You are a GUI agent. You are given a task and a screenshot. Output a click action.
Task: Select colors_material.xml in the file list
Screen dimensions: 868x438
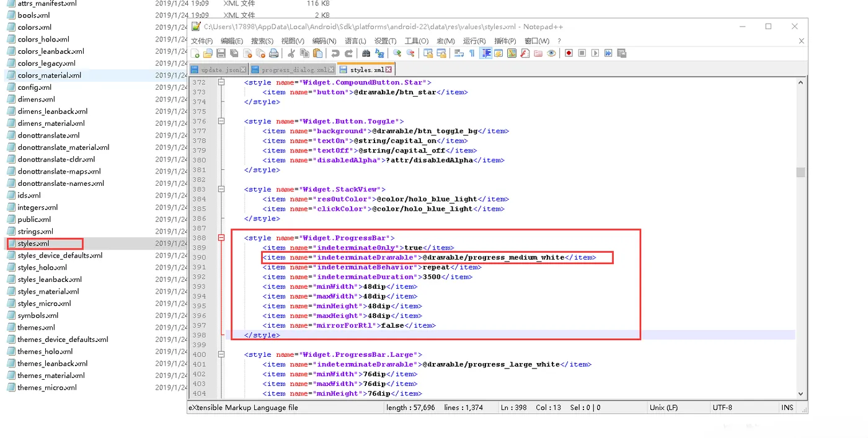(x=49, y=76)
